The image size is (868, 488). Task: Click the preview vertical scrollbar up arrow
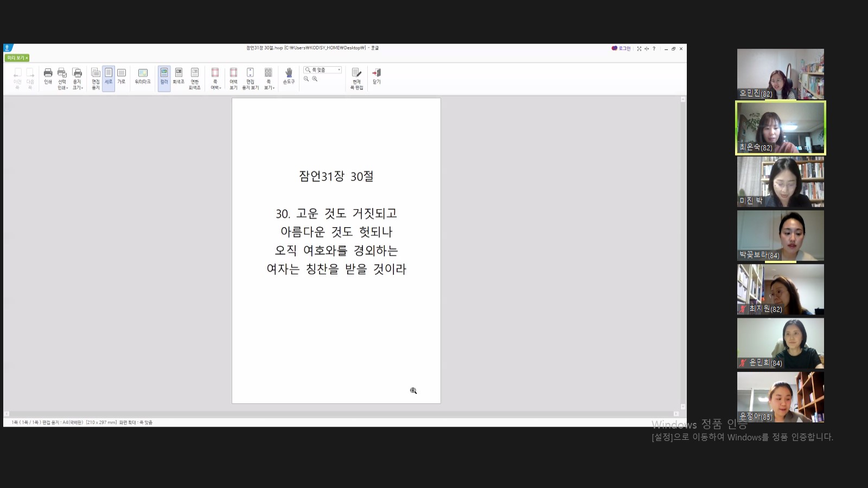(683, 99)
